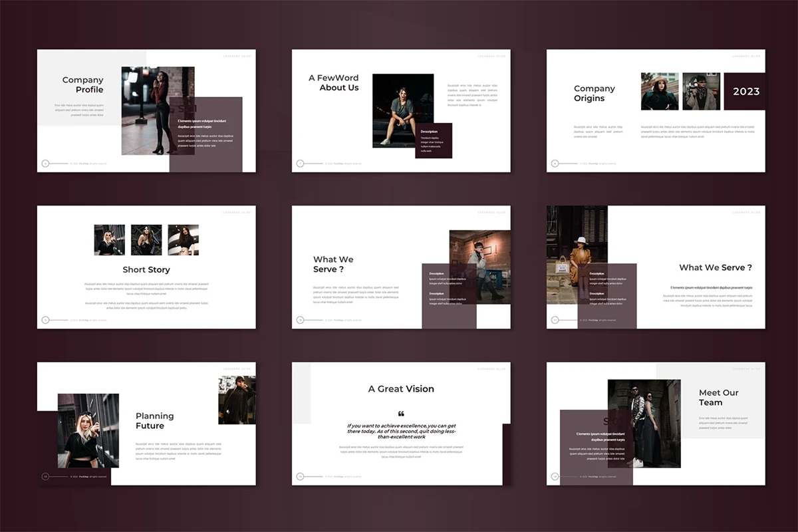
Task: Select page number circle on A Great Vision slide
Action: (300, 476)
